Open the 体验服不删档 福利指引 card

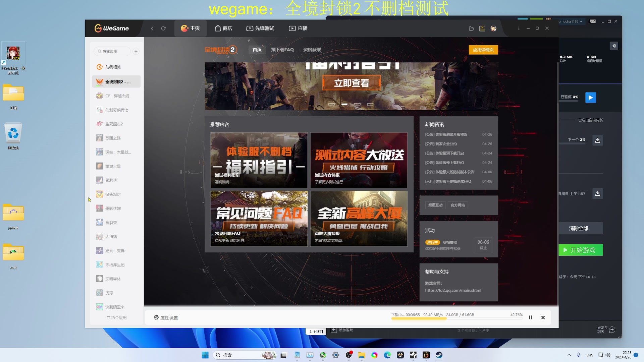259,160
